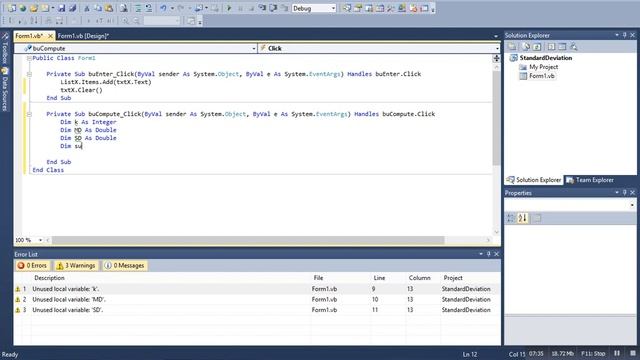Click the Save floppy-disk icon

[61, 8]
